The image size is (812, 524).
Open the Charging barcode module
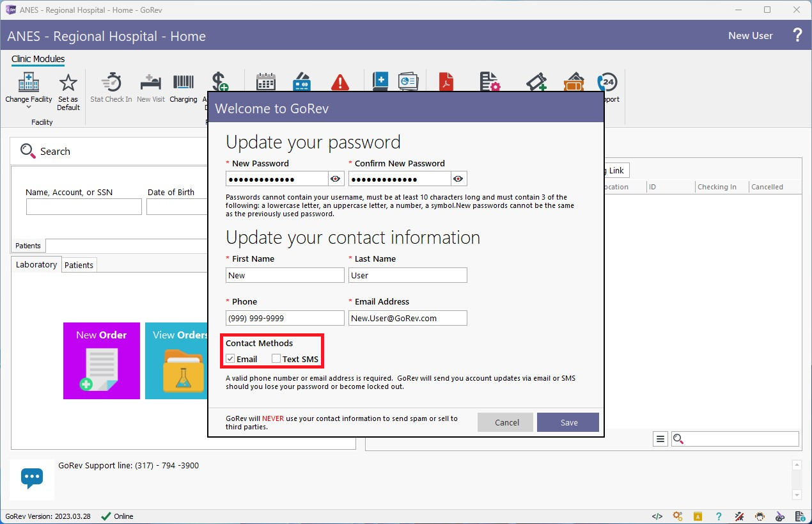183,88
